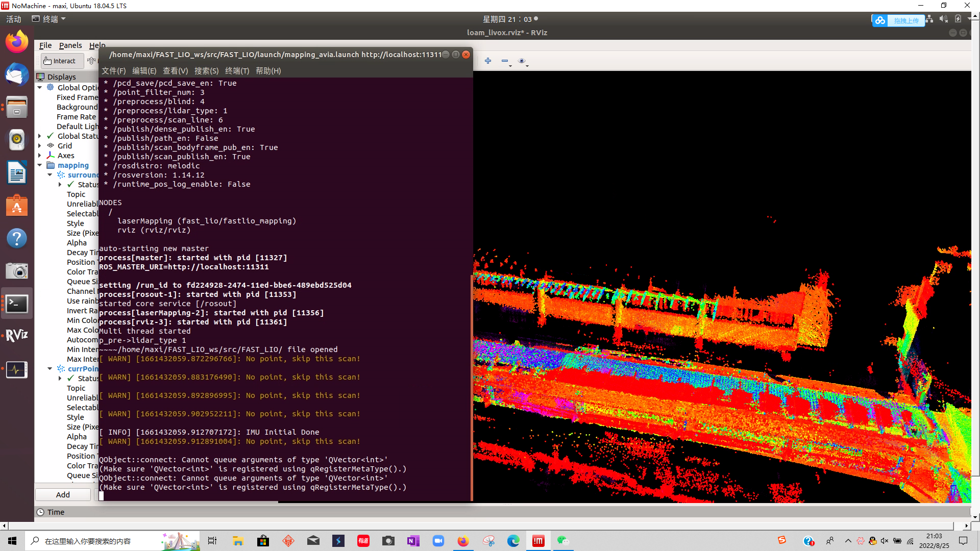Click the Add display button
980x551 pixels.
coord(63,494)
